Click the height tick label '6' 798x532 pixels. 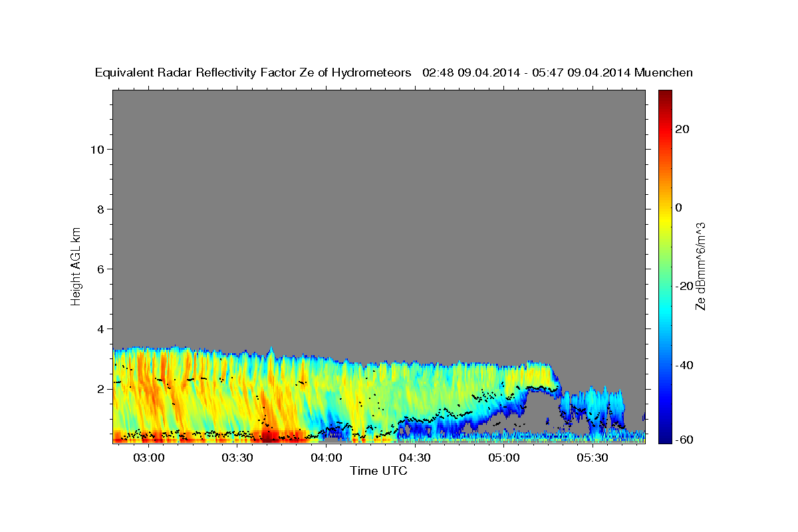(99, 269)
